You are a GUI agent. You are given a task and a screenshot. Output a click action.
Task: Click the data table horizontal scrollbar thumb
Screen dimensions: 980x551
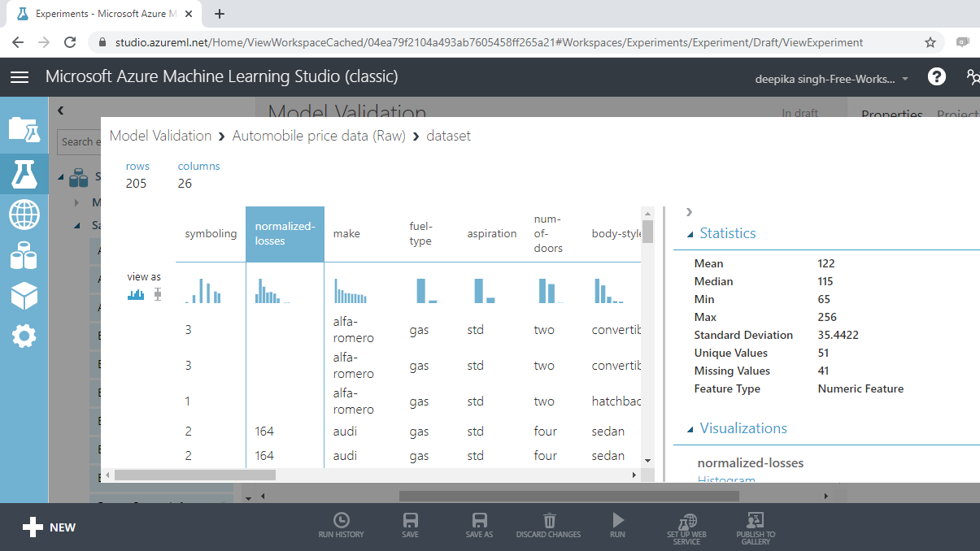195,475
